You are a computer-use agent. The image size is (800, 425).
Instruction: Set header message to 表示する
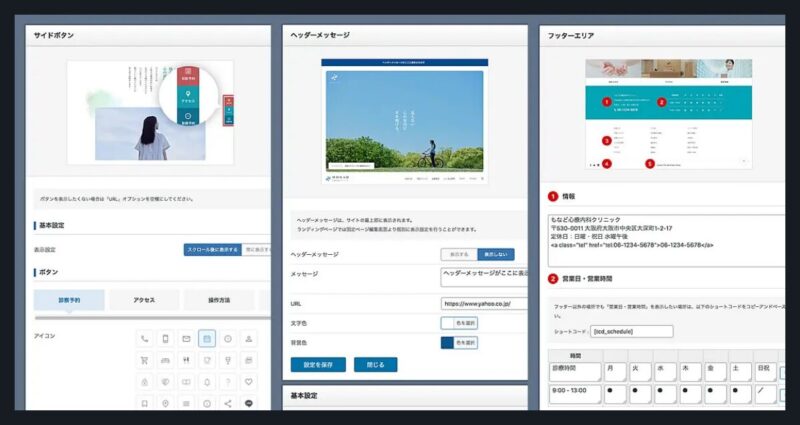[459, 255]
